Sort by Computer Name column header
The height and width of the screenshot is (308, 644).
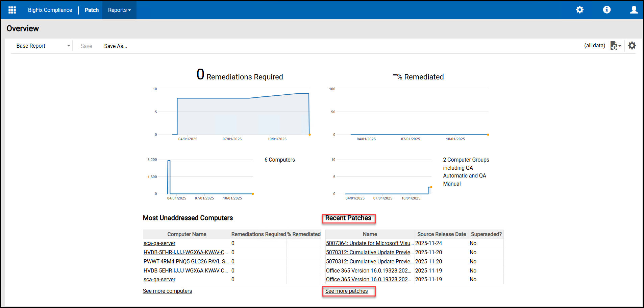tap(187, 234)
